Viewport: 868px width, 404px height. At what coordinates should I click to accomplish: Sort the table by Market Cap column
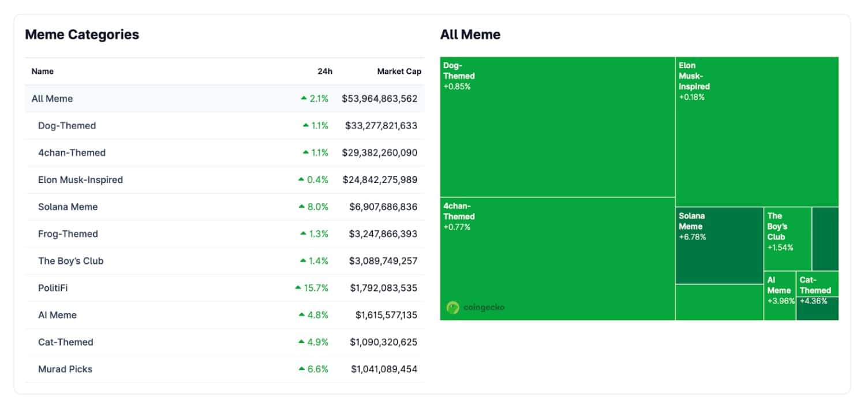coord(399,71)
